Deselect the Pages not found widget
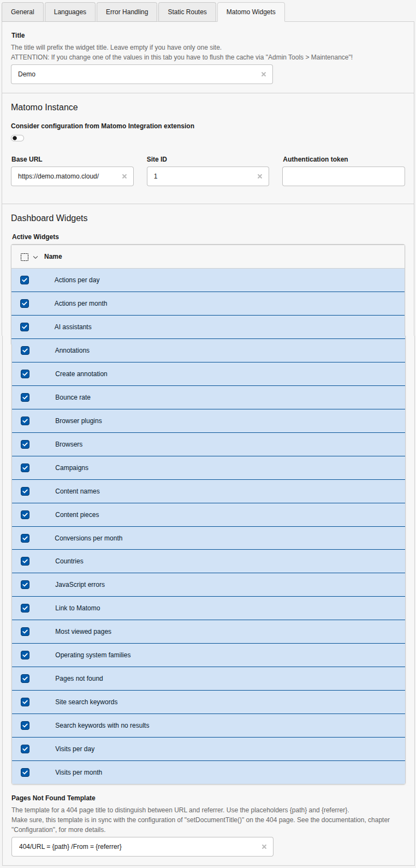416x868 pixels. 25,679
